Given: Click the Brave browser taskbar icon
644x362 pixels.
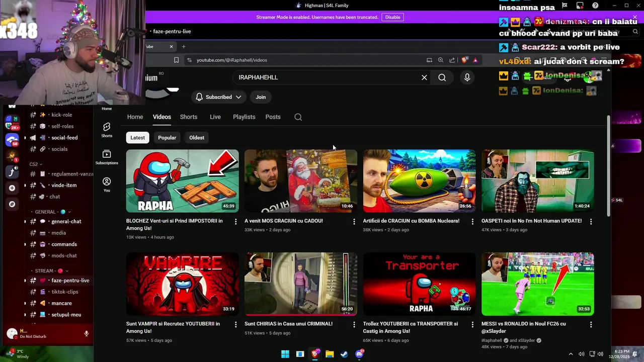Looking at the screenshot, I should 315,354.
